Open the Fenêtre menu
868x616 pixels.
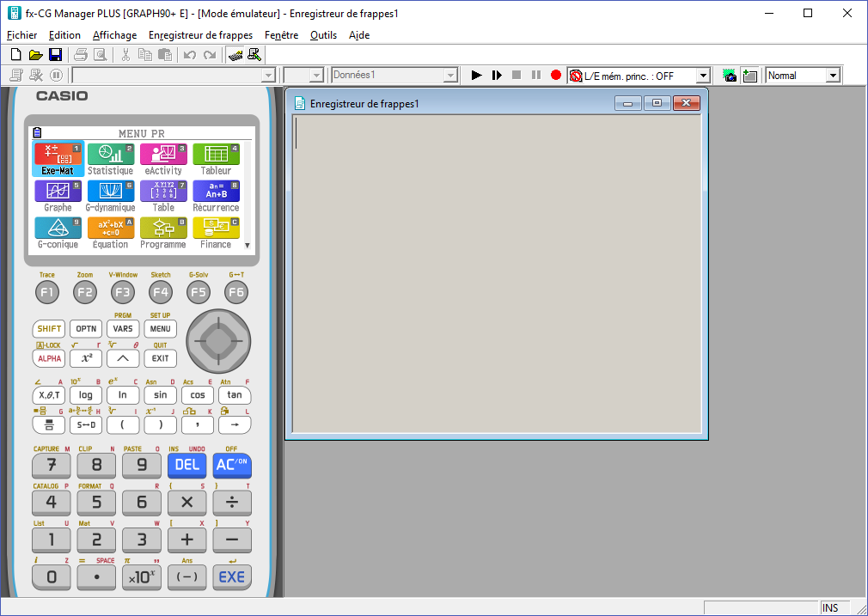281,35
